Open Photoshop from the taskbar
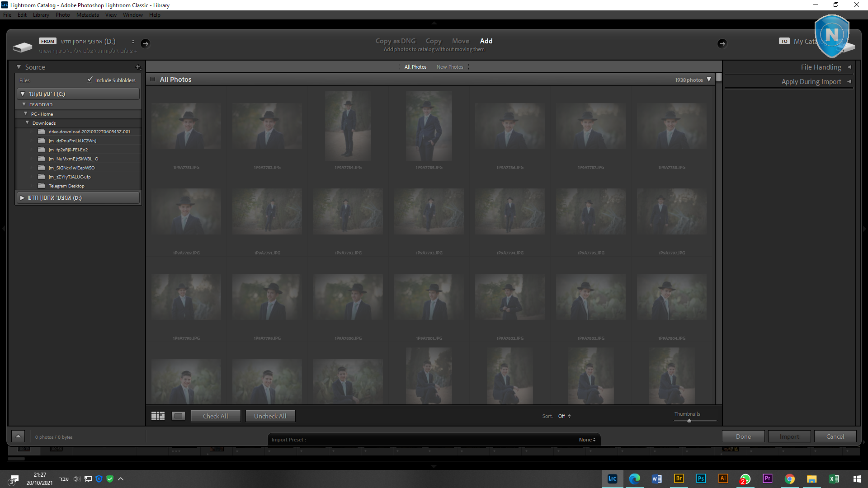 [x=701, y=479]
